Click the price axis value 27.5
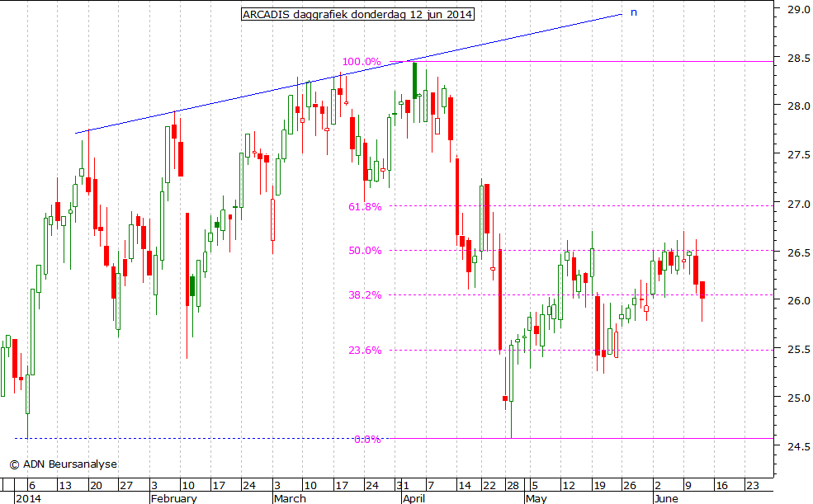This screenshot has width=813, height=504. (x=798, y=154)
